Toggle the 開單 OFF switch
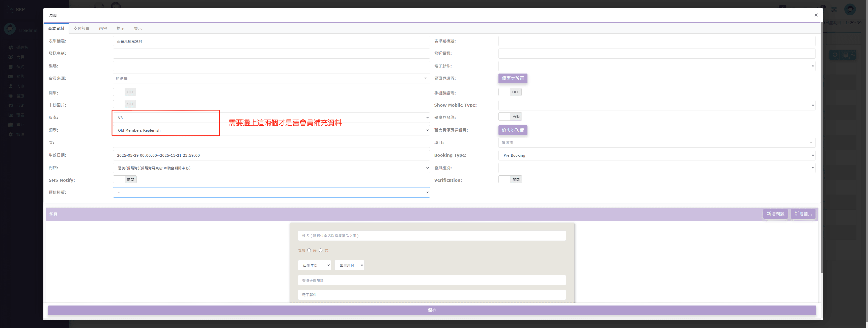This screenshot has width=868, height=328. [124, 92]
